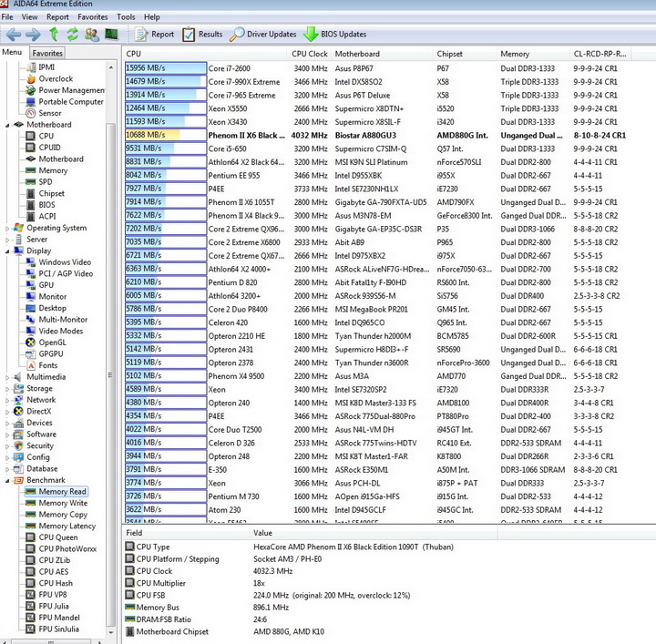Collapse the Display tree branch

click(7, 251)
